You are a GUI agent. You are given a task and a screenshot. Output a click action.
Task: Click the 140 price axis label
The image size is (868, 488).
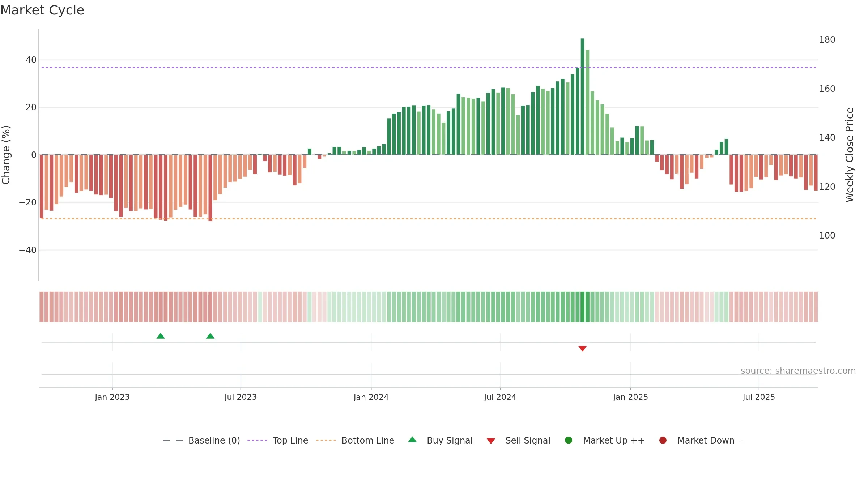click(827, 138)
